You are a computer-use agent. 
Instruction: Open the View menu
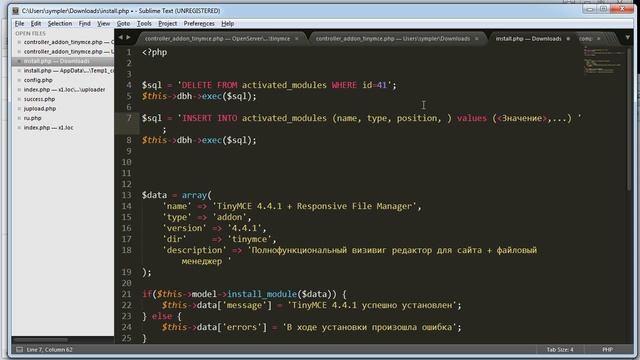click(x=103, y=24)
